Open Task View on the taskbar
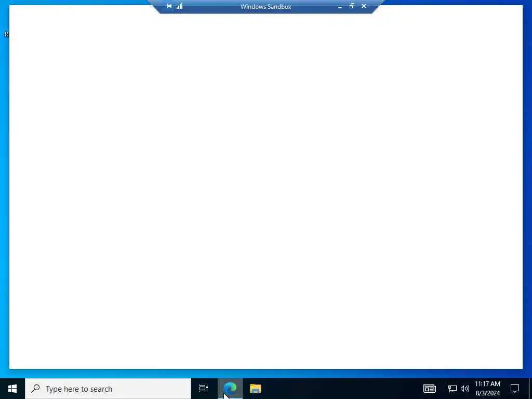Screen dimensions: 532x399 pos(204,389)
